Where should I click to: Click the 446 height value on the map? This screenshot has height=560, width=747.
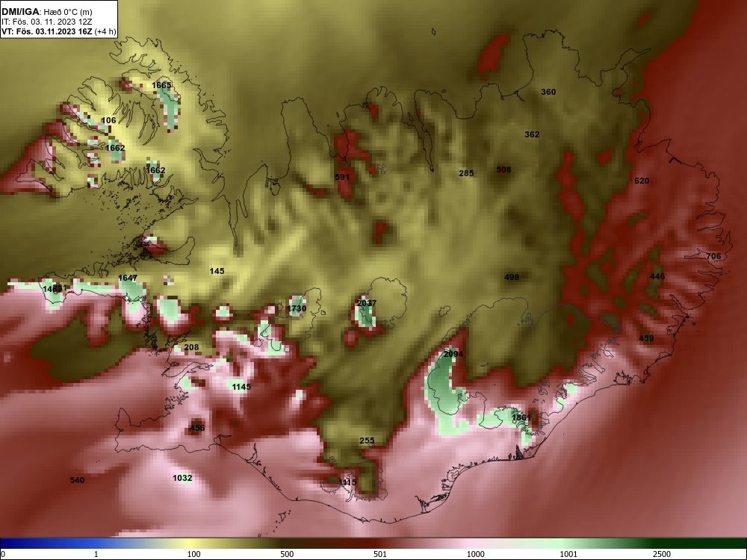(657, 276)
